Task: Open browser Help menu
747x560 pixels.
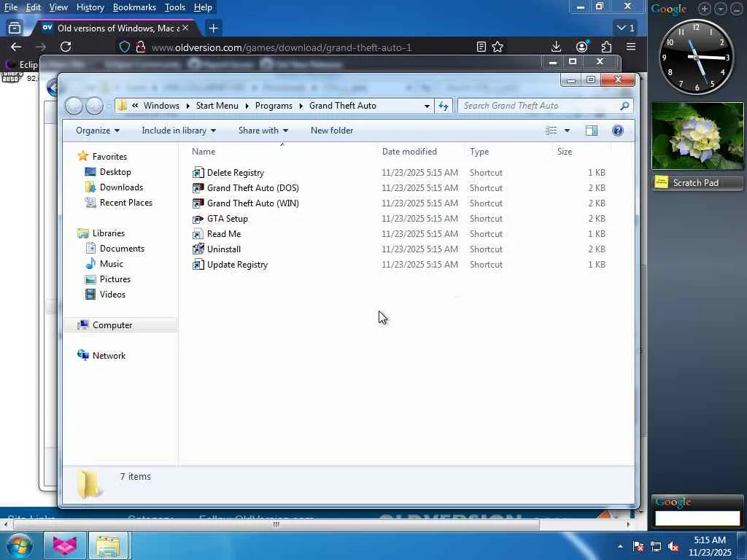Action: [x=203, y=7]
